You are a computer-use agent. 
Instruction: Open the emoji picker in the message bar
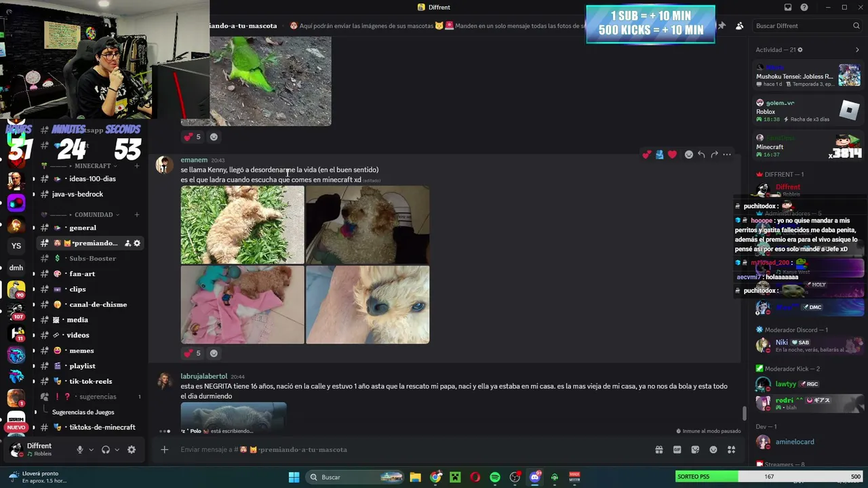tap(713, 449)
